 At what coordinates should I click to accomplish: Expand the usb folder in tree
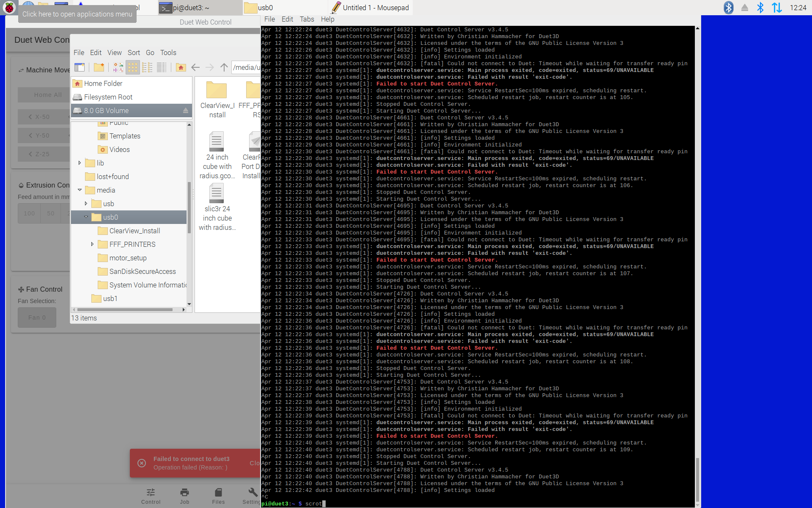(x=86, y=204)
